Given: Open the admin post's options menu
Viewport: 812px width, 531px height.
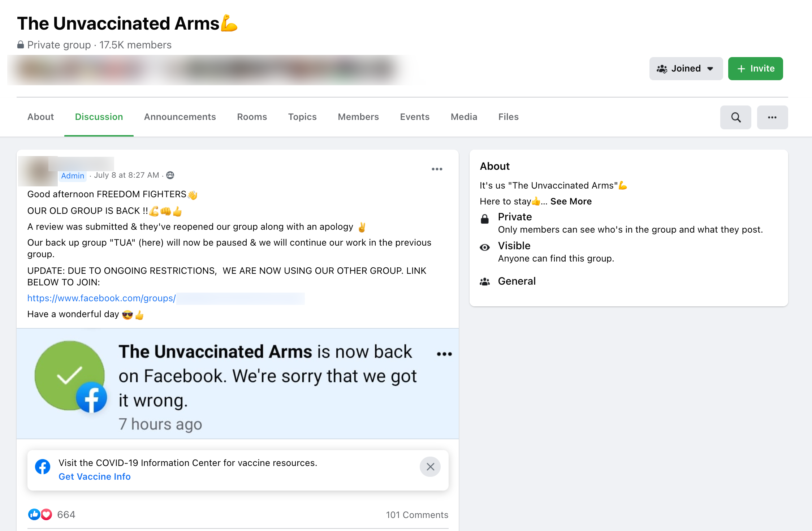Looking at the screenshot, I should click(437, 169).
